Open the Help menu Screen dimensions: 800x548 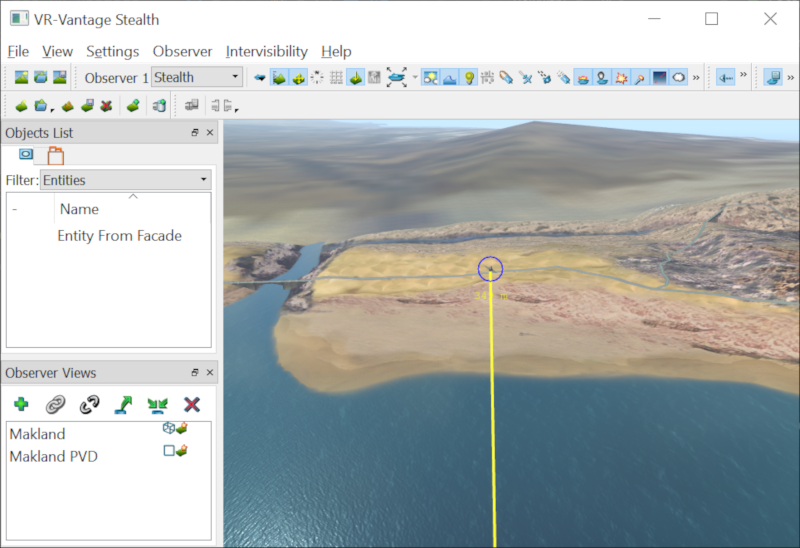(x=336, y=52)
